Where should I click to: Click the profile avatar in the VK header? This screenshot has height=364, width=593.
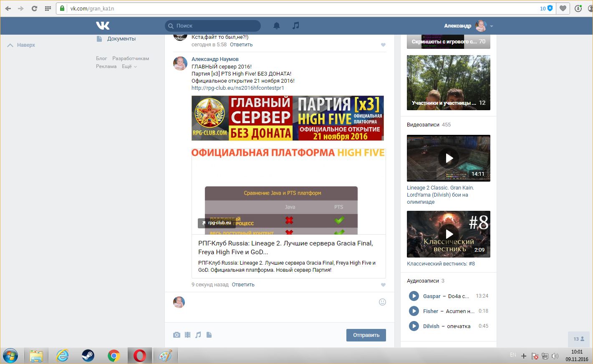481,26
